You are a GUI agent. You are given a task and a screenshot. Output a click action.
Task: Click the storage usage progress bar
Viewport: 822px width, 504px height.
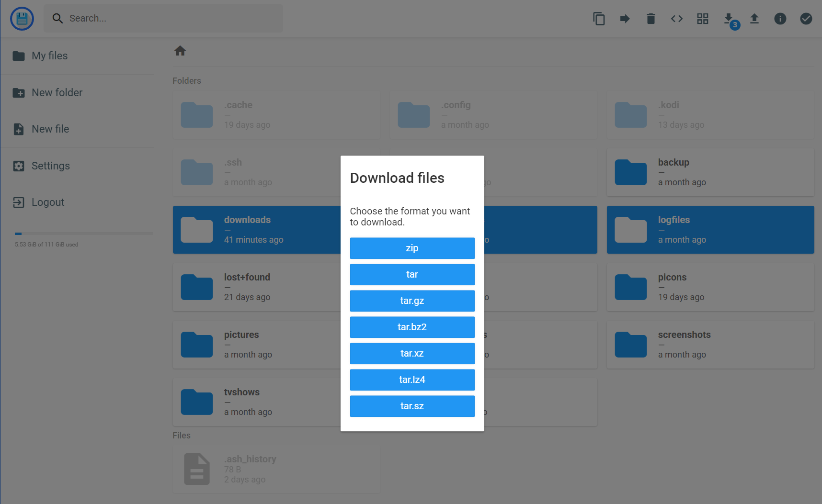[83, 234]
